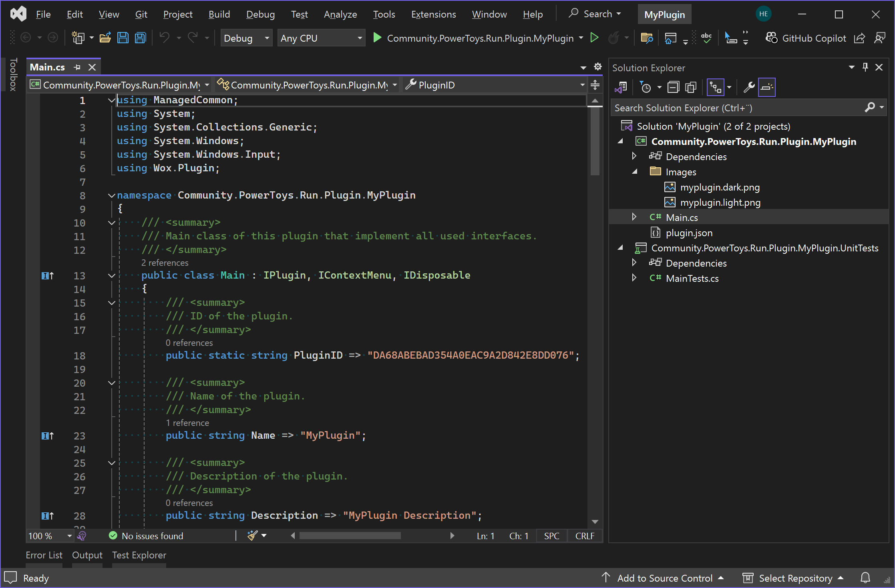Collapse the Images folder node
895x588 pixels.
tap(635, 172)
